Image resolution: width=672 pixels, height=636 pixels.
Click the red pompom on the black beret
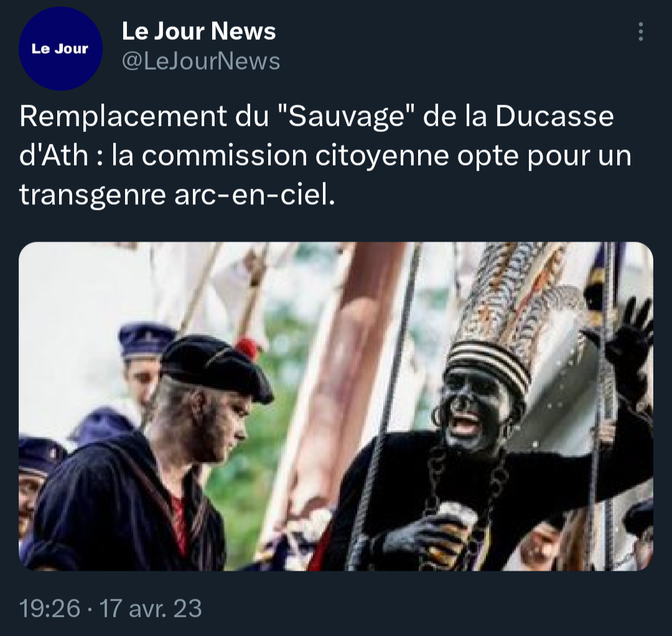coord(246,348)
